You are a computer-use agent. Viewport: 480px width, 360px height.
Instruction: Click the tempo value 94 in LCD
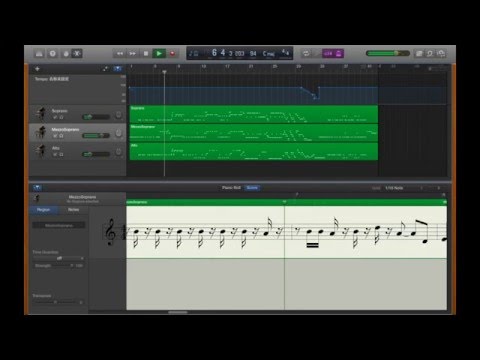coord(253,53)
